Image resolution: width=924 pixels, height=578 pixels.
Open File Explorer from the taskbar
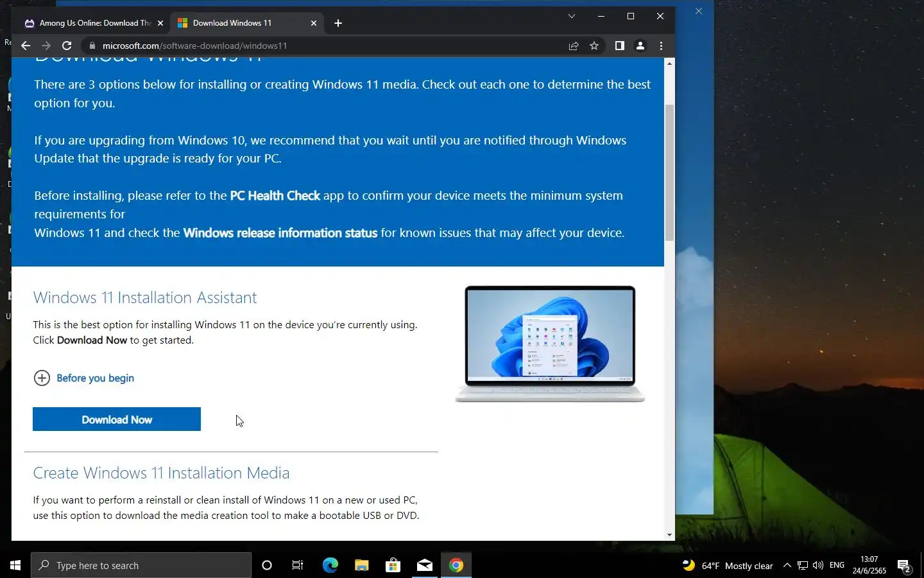pos(361,565)
